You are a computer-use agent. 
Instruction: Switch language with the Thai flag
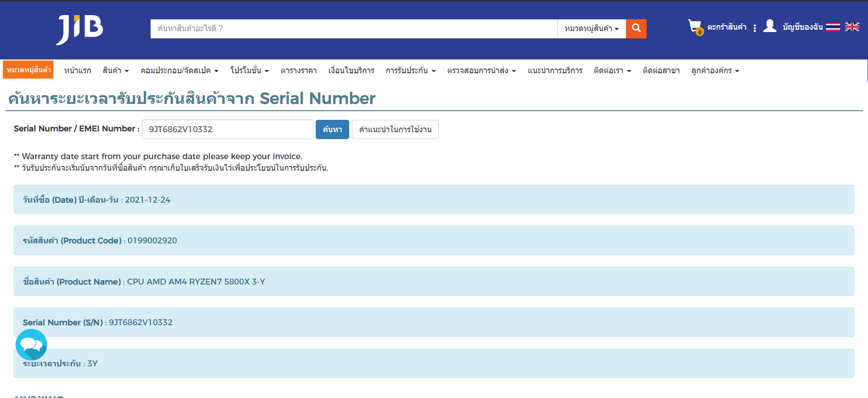(x=833, y=27)
